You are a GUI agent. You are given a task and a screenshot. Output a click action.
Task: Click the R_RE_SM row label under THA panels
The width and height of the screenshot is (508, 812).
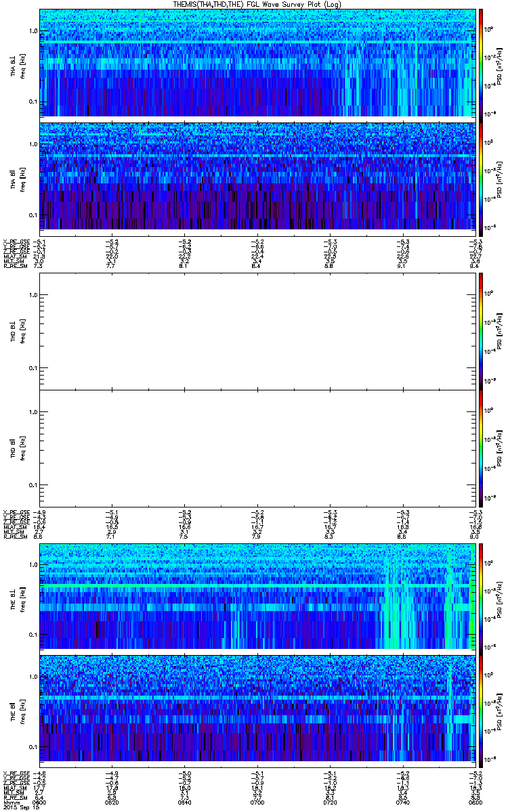coord(15,267)
